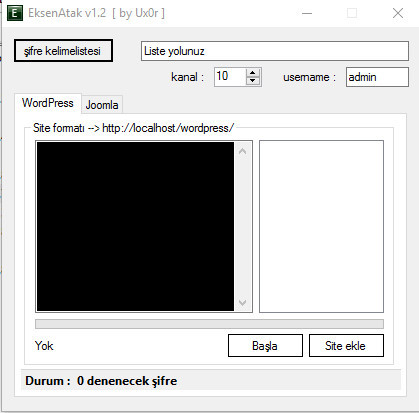This screenshot has width=419, height=413.
Task: Close the EksenAtak window
Action: 398,13
